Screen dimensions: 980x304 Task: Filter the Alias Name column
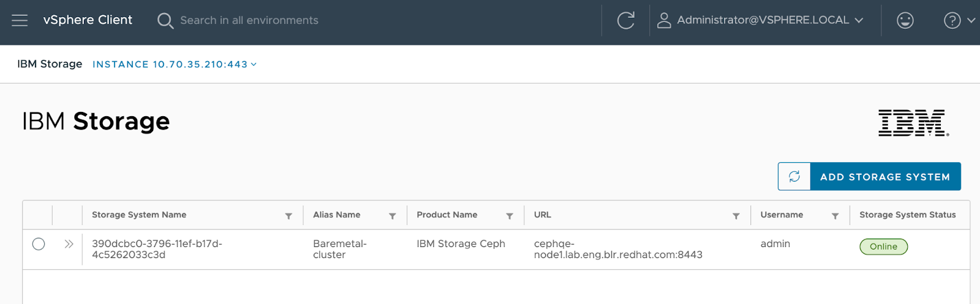click(x=392, y=216)
